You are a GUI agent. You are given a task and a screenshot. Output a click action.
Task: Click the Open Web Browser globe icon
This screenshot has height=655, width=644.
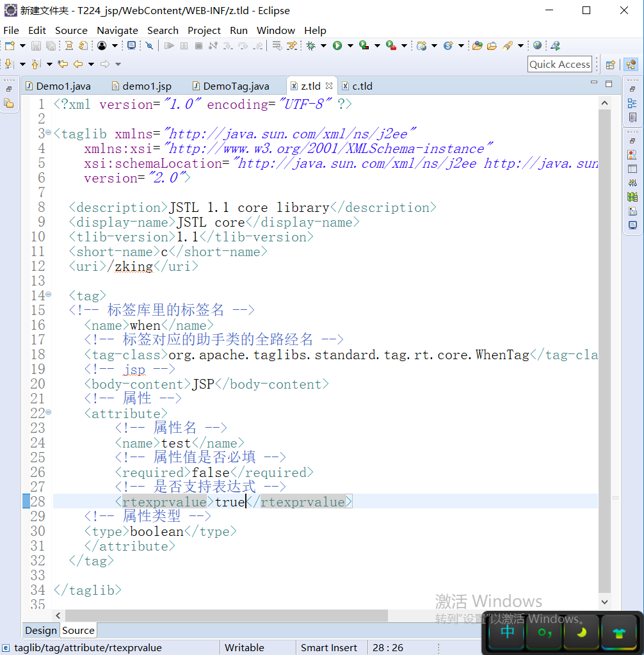pos(537,45)
